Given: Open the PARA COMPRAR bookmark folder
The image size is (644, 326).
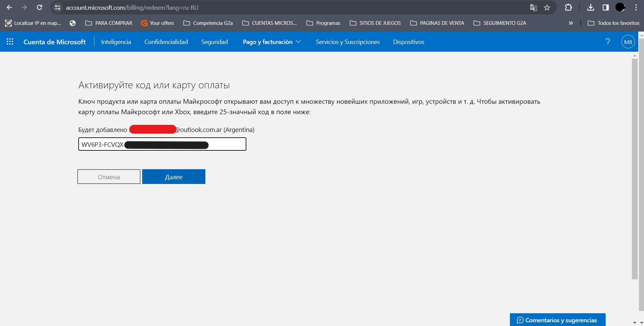Looking at the screenshot, I should coord(109,23).
